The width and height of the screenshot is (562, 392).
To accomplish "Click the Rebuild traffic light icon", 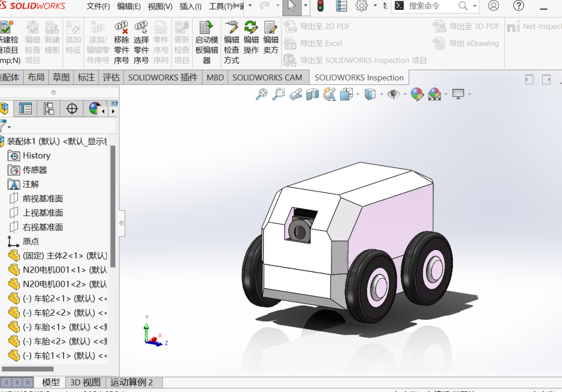I will [x=321, y=6].
